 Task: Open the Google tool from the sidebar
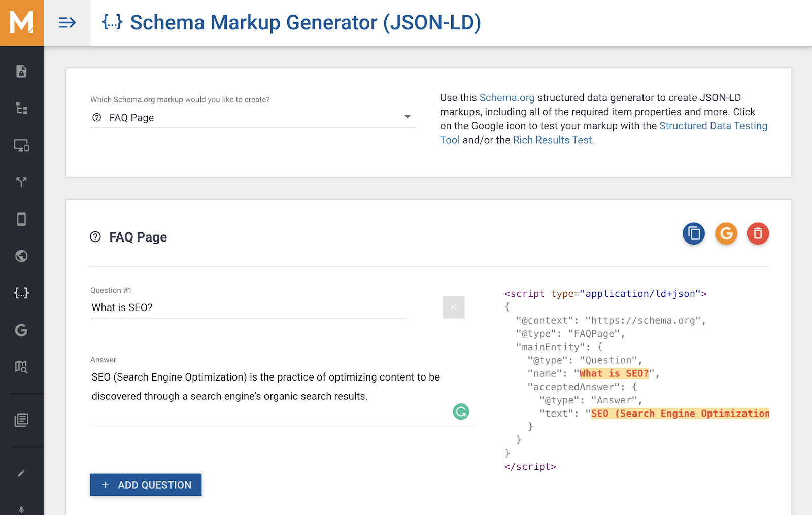21,330
